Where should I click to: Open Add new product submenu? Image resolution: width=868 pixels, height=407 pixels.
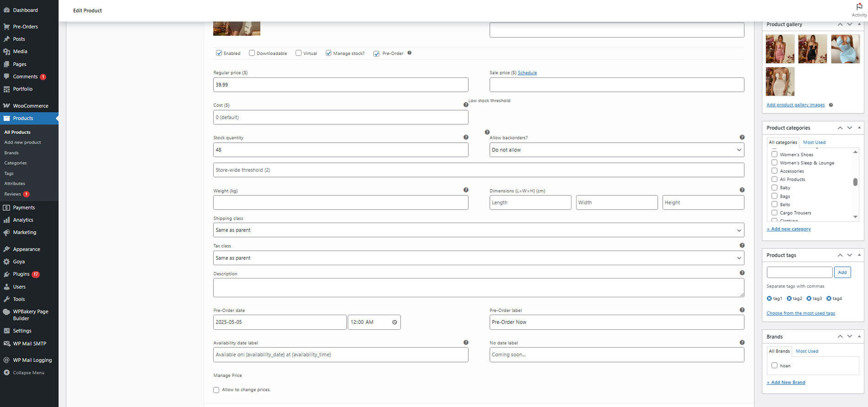(x=22, y=142)
